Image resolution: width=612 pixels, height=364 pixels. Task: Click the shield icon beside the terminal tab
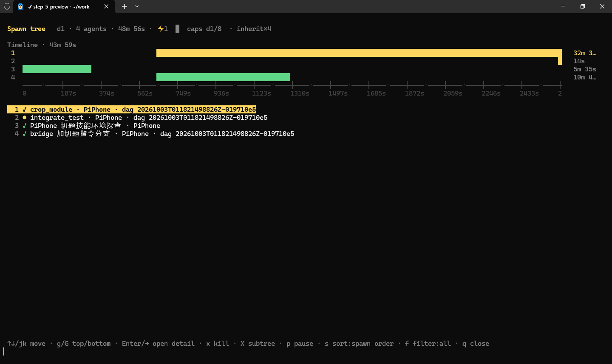coord(7,6)
